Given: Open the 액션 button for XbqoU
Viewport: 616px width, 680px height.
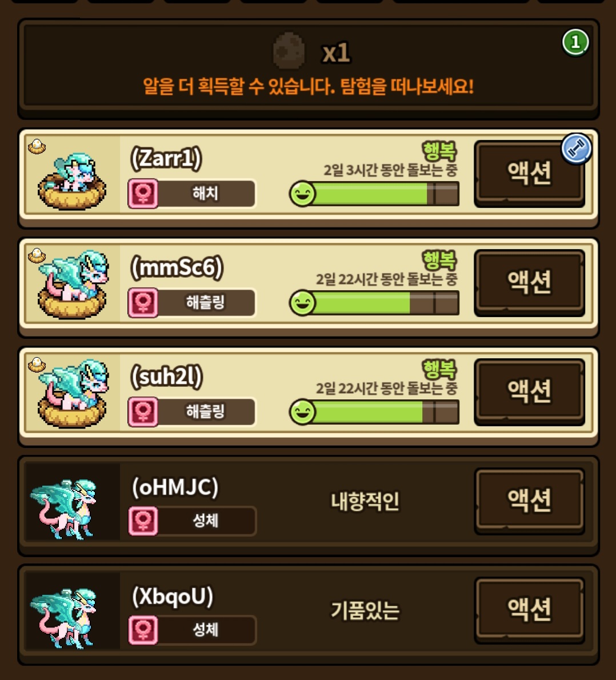Looking at the screenshot, I should pyautogui.click(x=529, y=610).
